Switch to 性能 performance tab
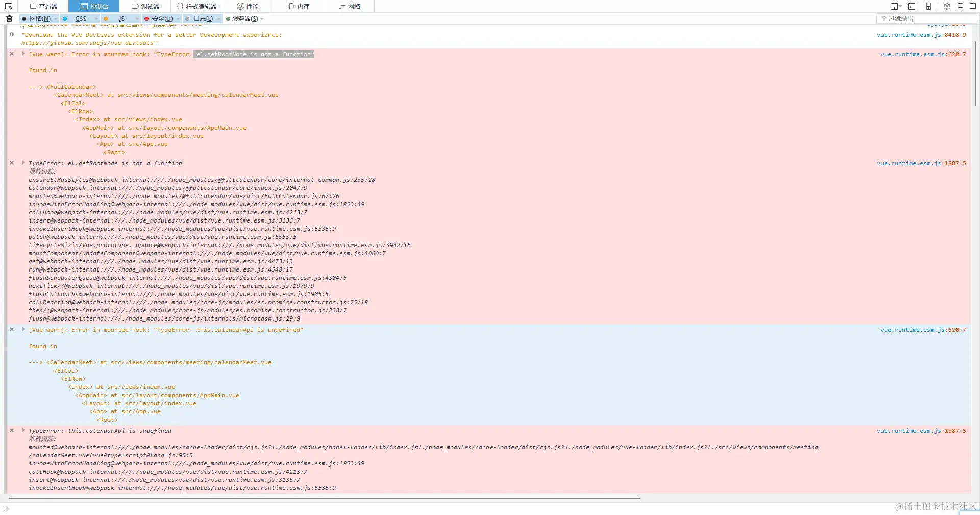Image resolution: width=980 pixels, height=515 pixels. (x=248, y=6)
